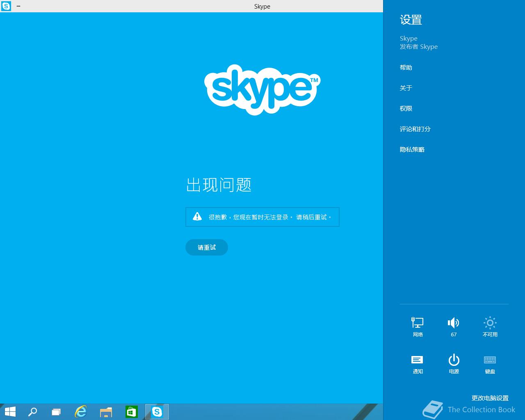
Task: Click the 请重试 retry button
Action: (x=207, y=247)
